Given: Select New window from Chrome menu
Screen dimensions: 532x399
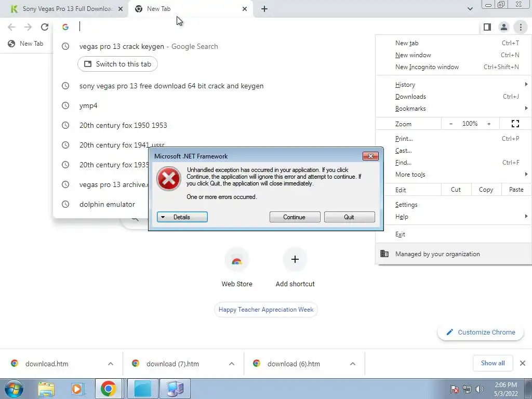Looking at the screenshot, I should tap(454, 55).
